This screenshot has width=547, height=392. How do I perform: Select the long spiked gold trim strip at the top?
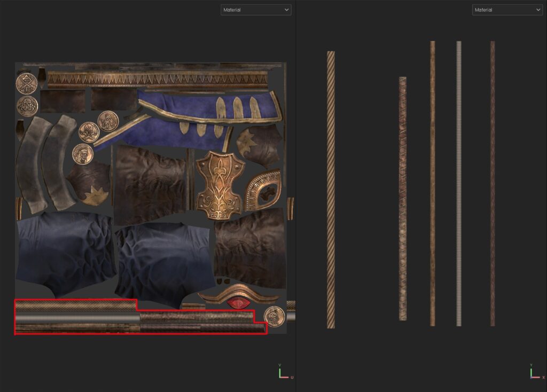pyautogui.click(x=158, y=80)
